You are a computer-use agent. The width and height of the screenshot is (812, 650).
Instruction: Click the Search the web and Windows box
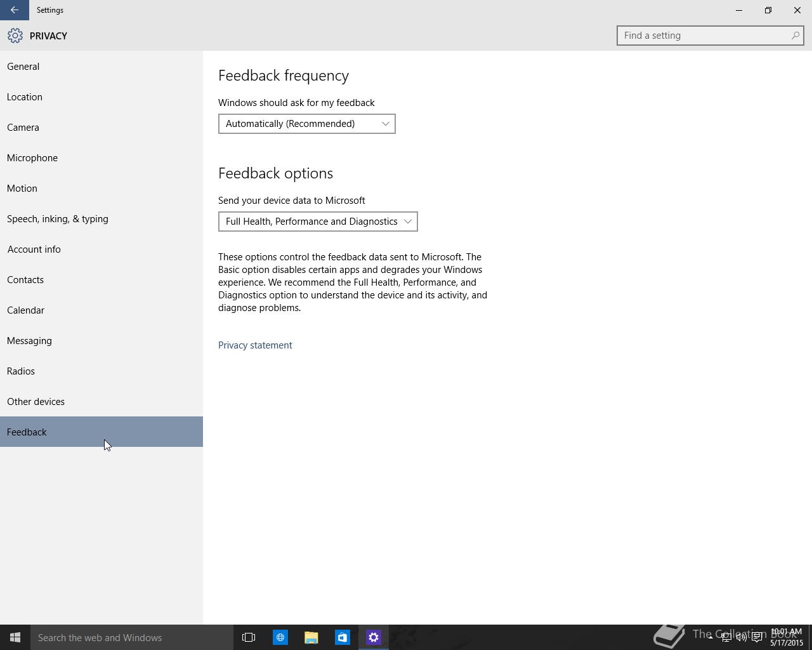click(x=132, y=637)
